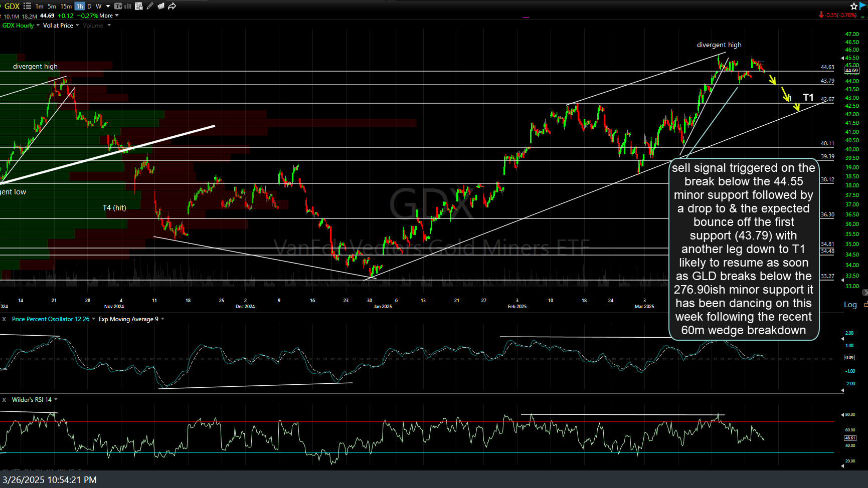The image size is (868, 488).
Task: Expand the GDX Hourly chart style dropdown
Action: pos(37,25)
